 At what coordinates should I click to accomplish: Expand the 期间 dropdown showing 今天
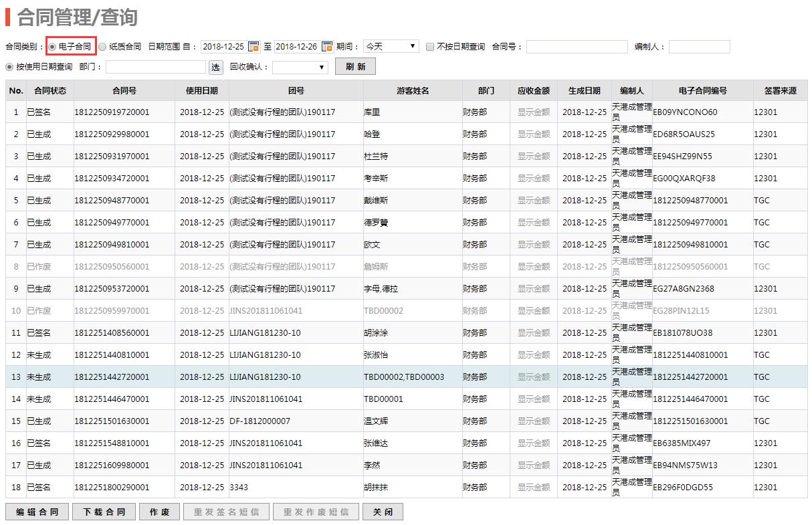pyautogui.click(x=391, y=47)
